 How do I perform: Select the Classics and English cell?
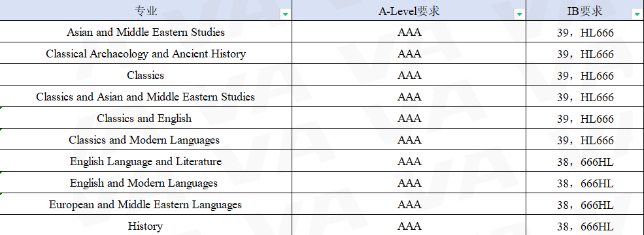coord(146,118)
